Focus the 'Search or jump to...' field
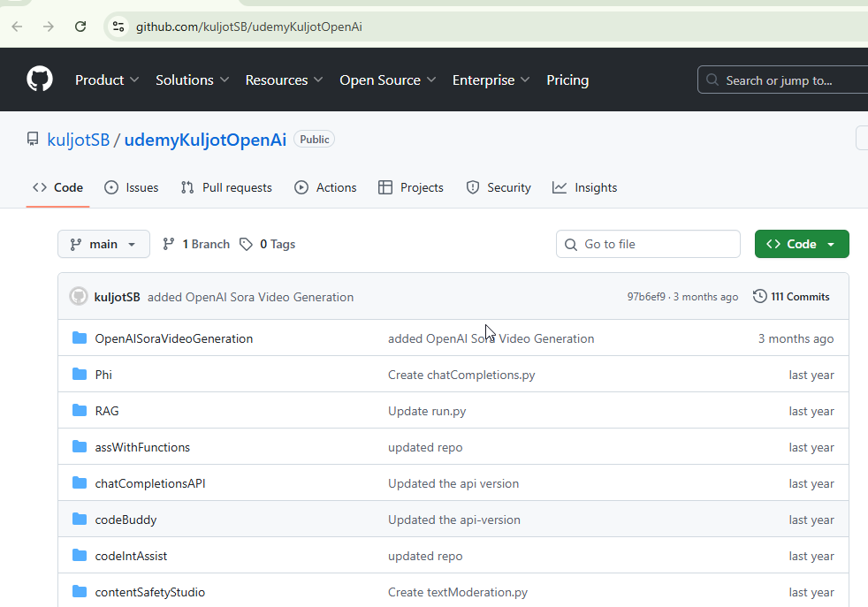Viewport: 868px width, 607px height. (783, 80)
